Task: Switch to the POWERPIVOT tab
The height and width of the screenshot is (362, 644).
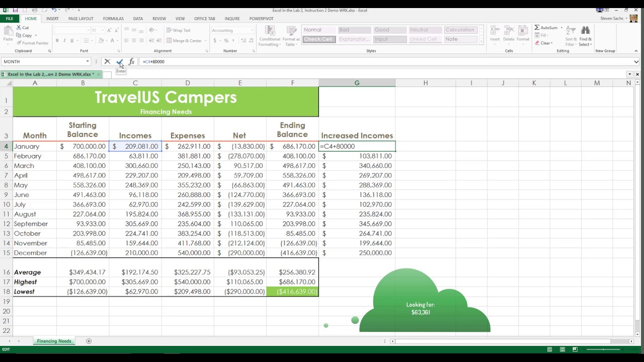Action: pos(262,19)
